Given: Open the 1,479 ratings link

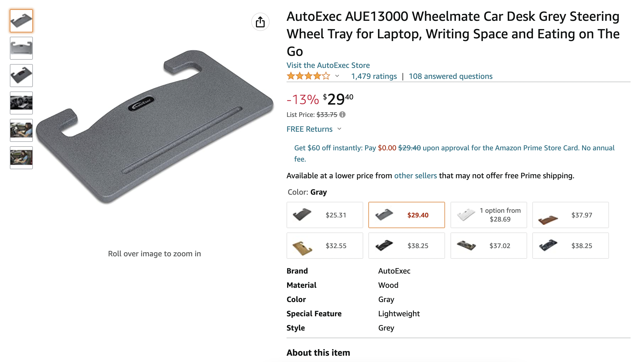Looking at the screenshot, I should [374, 76].
